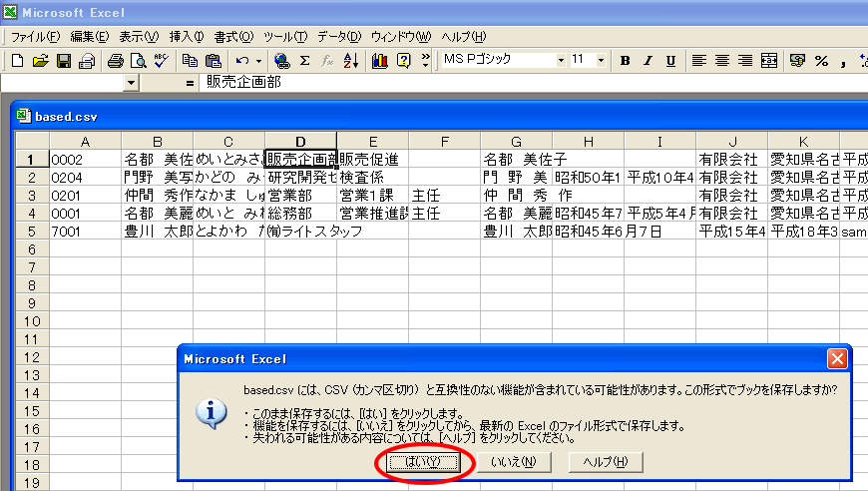The image size is (868, 491).
Task: Click the Select All corner button
Action: [32, 141]
